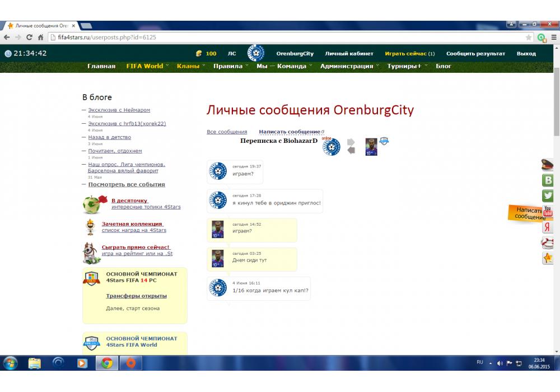Open blog post 'Почитаем, отдохнем'
The image size is (560, 392).
[115, 151]
